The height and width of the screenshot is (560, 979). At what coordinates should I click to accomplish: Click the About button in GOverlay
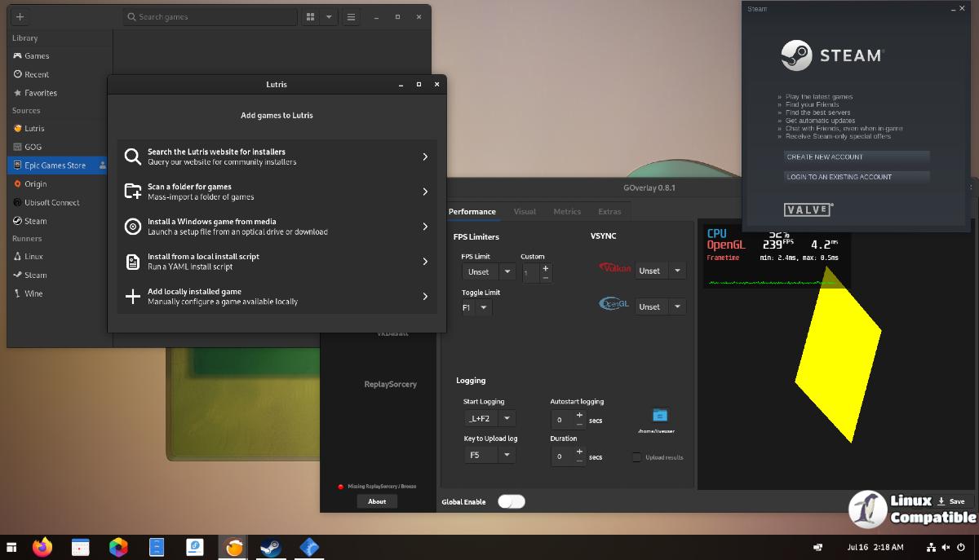(377, 501)
